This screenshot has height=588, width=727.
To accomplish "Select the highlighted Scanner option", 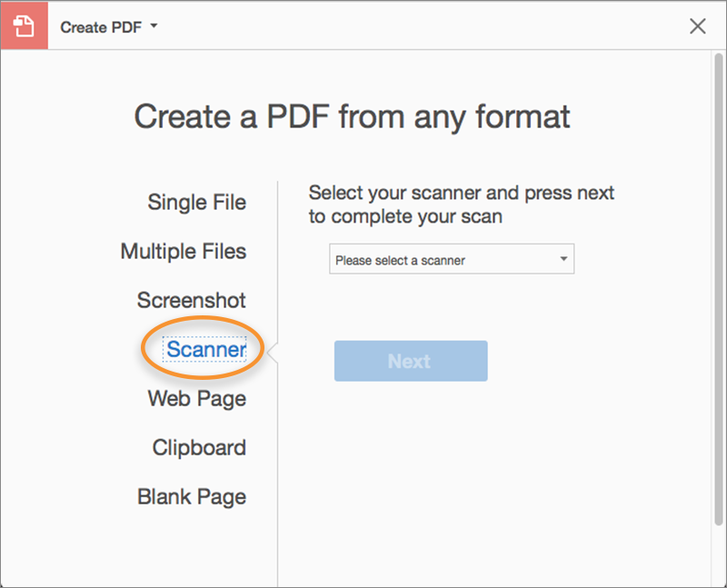I will [206, 350].
